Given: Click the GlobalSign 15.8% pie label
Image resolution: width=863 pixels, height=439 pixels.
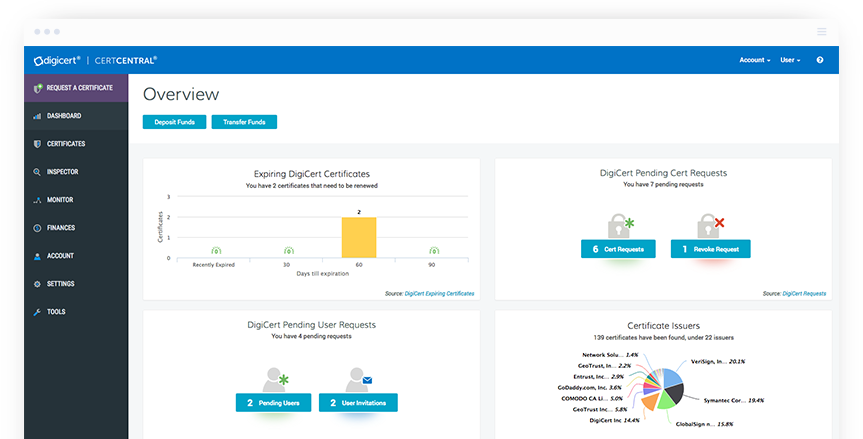Looking at the screenshot, I should tap(704, 424).
